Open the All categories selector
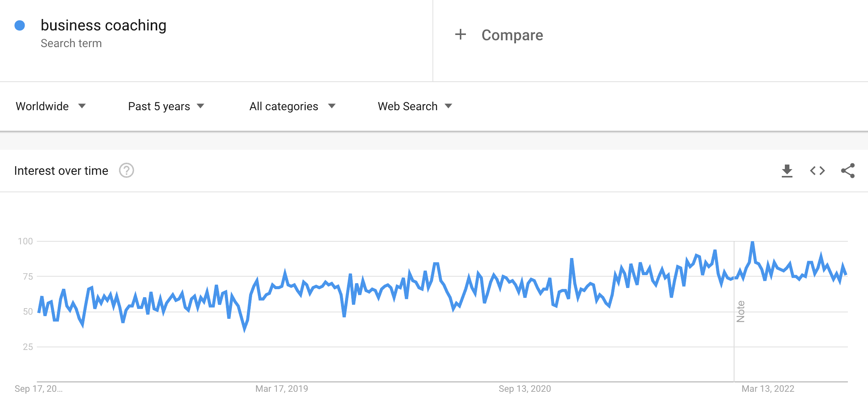This screenshot has height=399, width=868. point(283,106)
